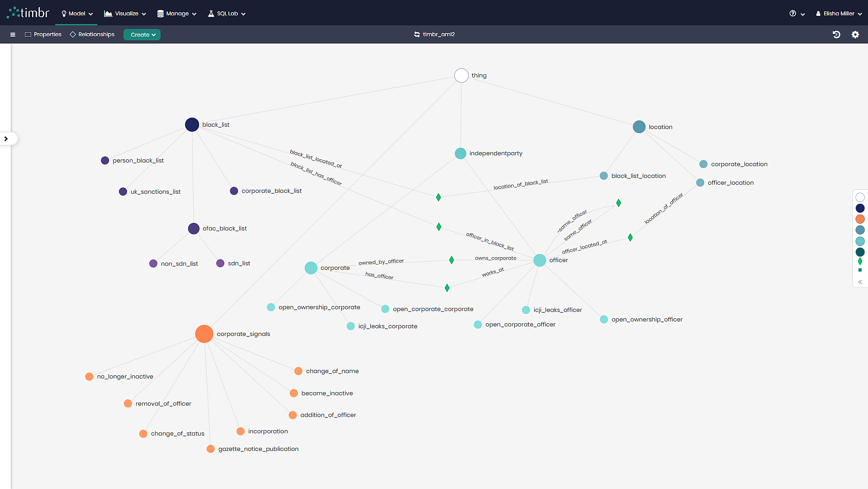This screenshot has height=489, width=868.
Task: Select the officer_location node
Action: [700, 183]
